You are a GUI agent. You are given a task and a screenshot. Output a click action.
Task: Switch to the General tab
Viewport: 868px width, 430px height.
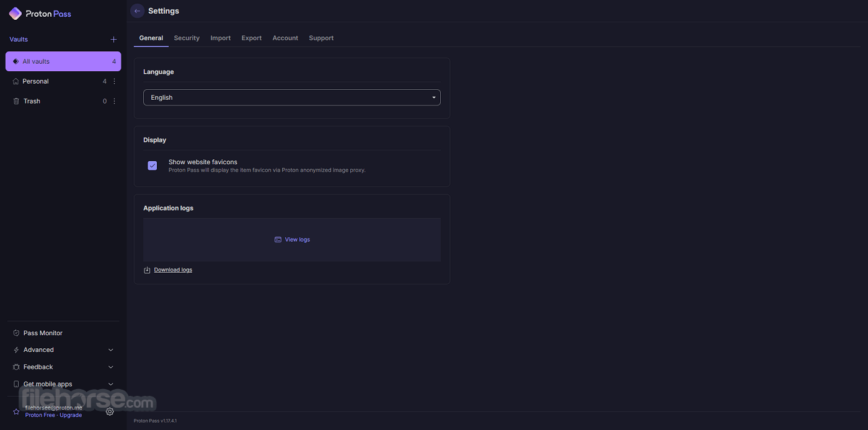pos(151,38)
